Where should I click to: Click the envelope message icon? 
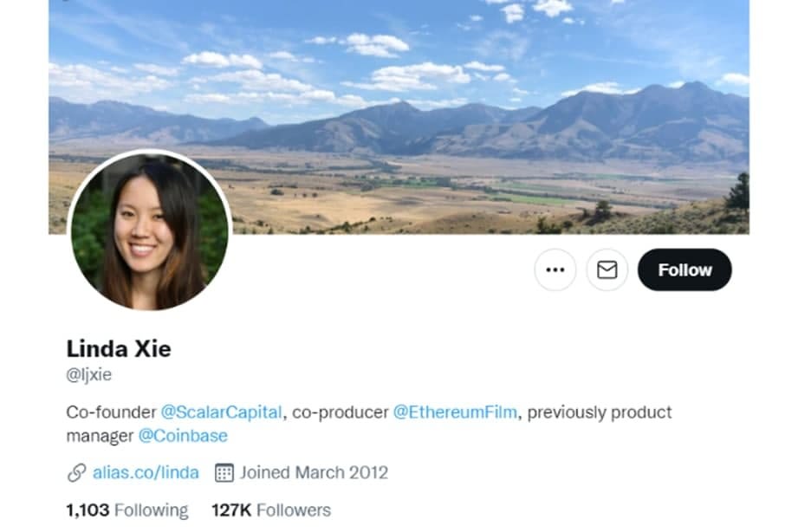click(607, 269)
